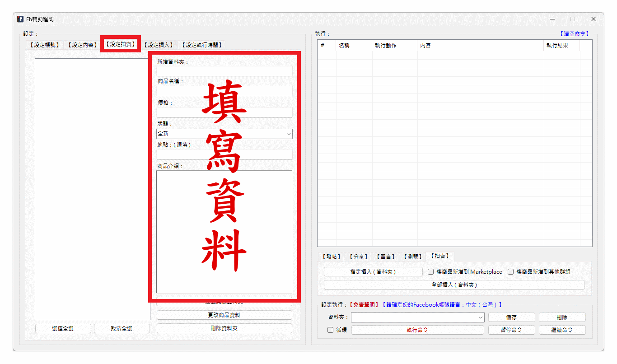Open the 【設定執行時間】 tab
The height and width of the screenshot is (364, 617).
[201, 44]
